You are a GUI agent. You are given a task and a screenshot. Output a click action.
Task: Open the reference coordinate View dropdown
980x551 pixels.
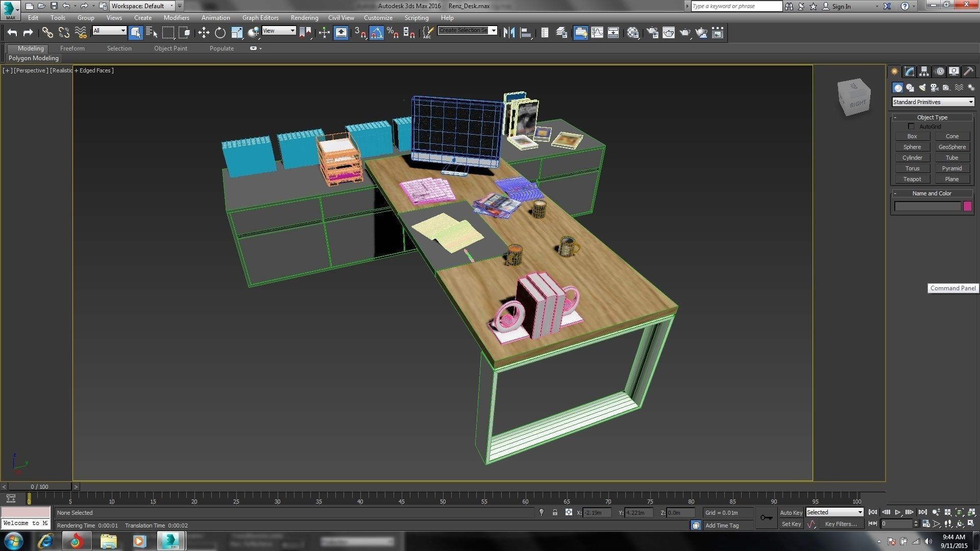pos(279,31)
